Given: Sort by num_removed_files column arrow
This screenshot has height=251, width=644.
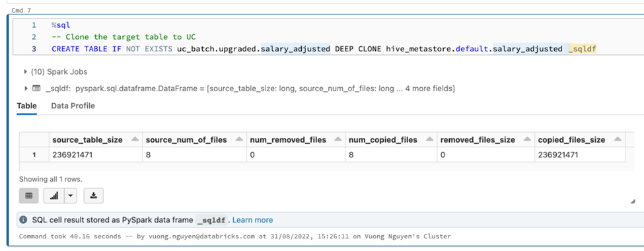Looking at the screenshot, I should click(x=338, y=139).
